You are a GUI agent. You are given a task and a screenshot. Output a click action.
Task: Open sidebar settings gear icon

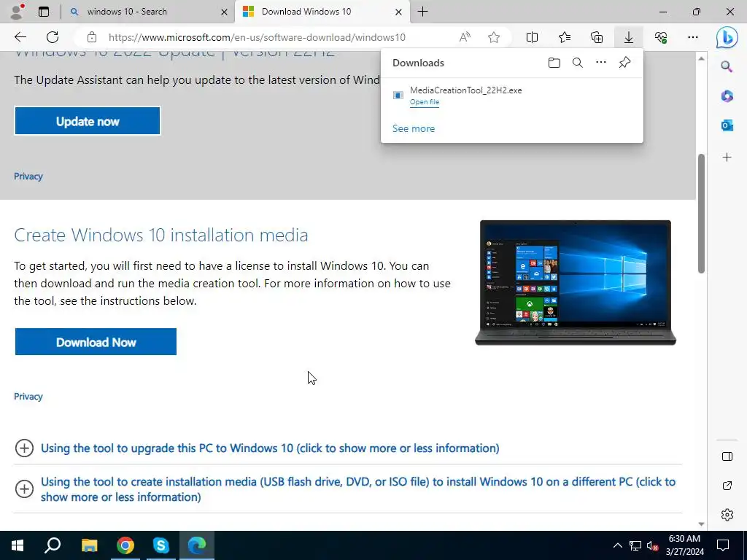click(x=727, y=515)
